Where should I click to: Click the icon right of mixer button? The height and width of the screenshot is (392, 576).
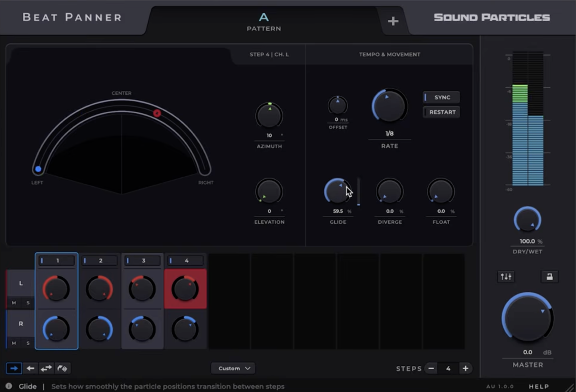[549, 277]
